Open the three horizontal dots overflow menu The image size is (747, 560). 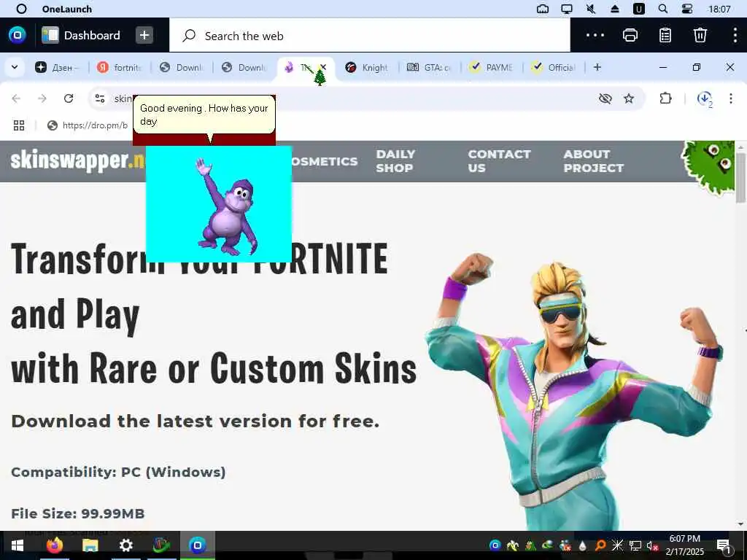pos(595,35)
